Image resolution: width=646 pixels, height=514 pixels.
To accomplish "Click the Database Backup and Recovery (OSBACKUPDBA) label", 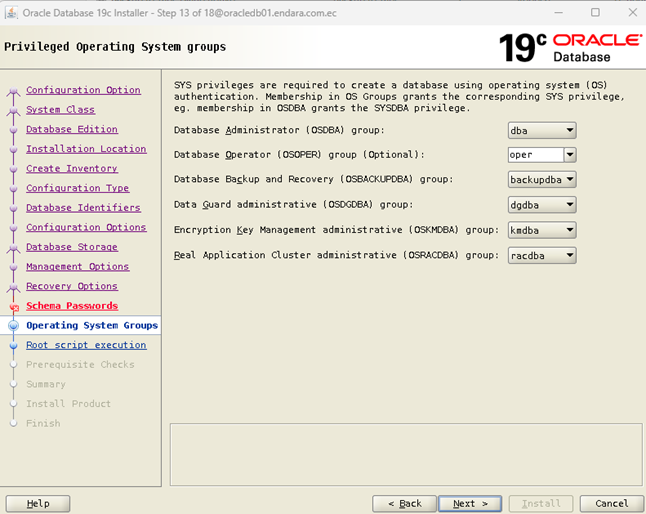I will click(313, 179).
